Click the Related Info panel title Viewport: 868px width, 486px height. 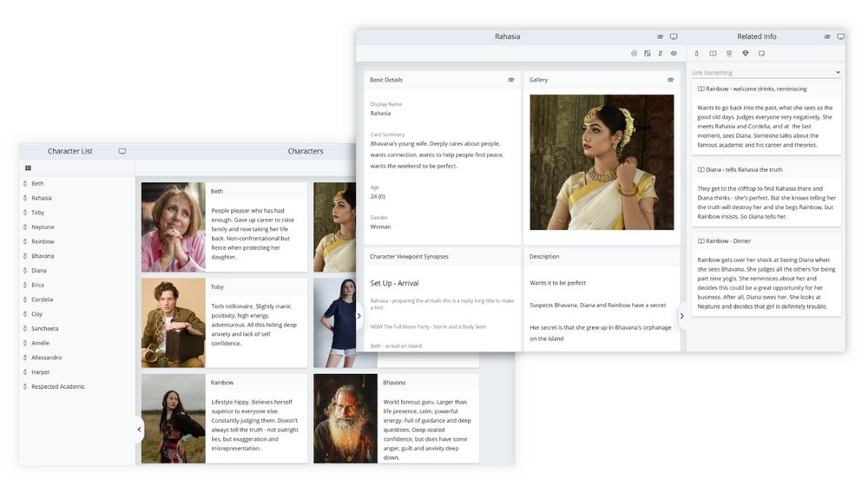coord(757,36)
